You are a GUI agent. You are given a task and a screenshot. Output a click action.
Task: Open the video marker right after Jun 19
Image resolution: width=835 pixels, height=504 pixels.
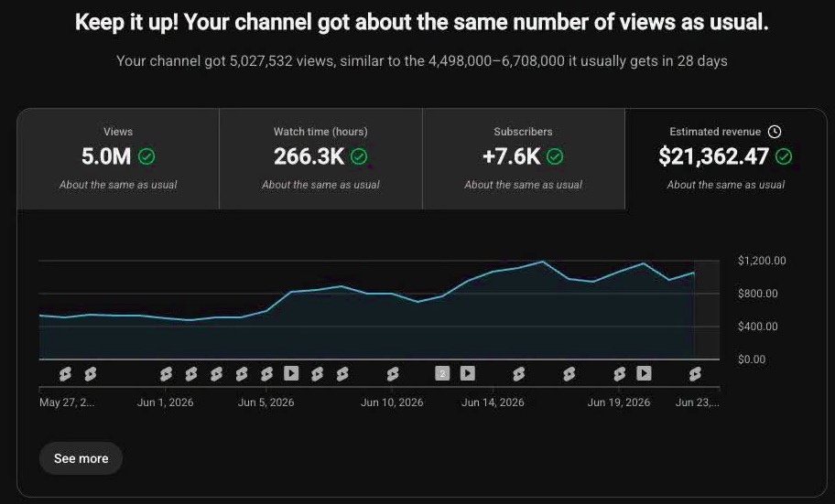(644, 373)
